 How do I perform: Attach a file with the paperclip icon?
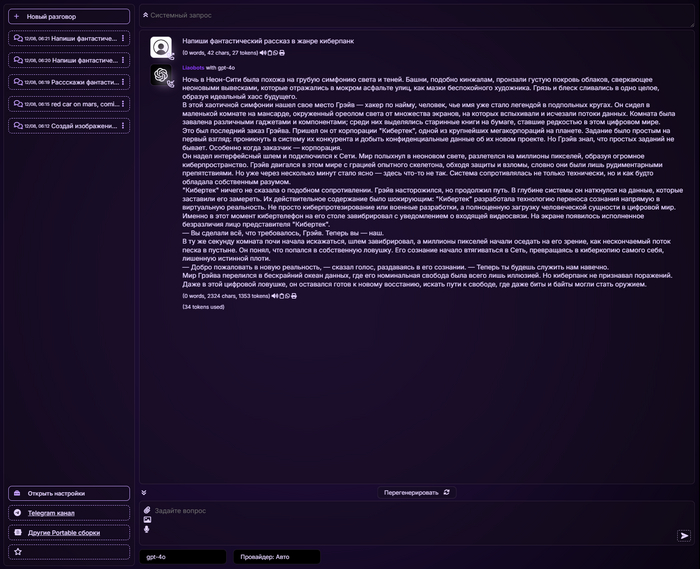point(147,510)
